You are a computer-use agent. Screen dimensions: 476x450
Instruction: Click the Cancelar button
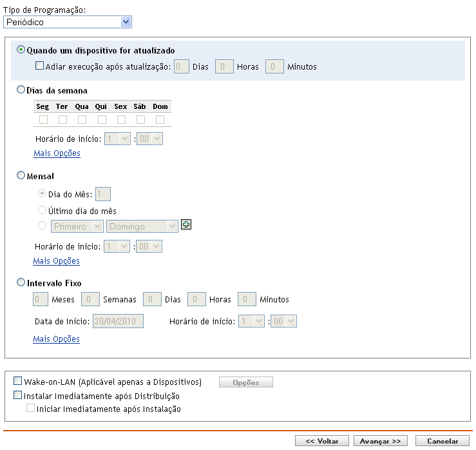click(x=443, y=441)
